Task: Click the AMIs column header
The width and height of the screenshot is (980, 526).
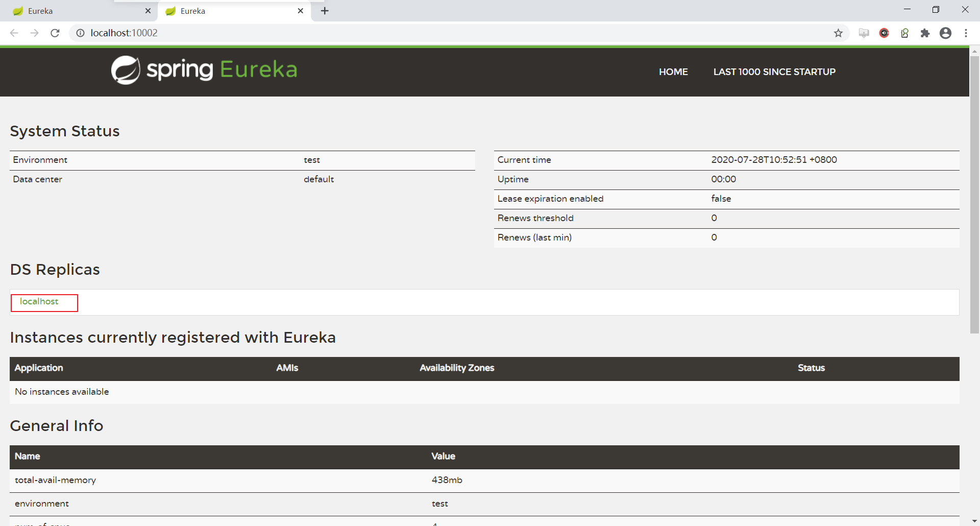Action: [287, 368]
